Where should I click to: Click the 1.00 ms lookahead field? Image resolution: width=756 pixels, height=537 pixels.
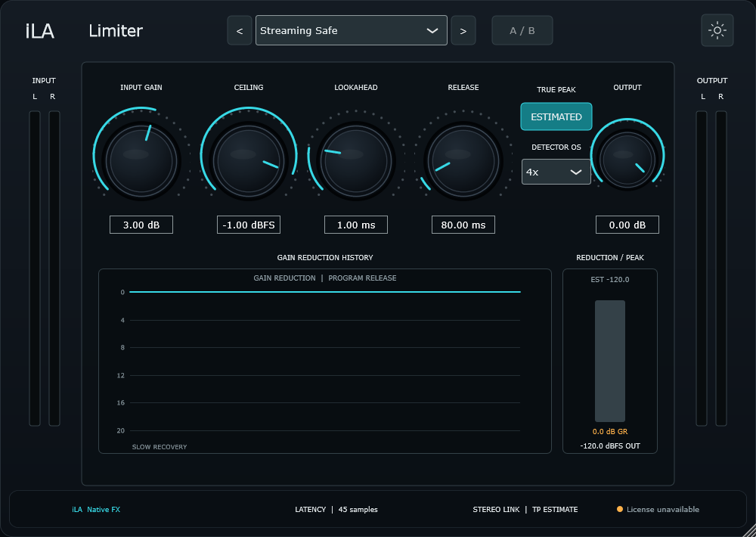tap(356, 225)
